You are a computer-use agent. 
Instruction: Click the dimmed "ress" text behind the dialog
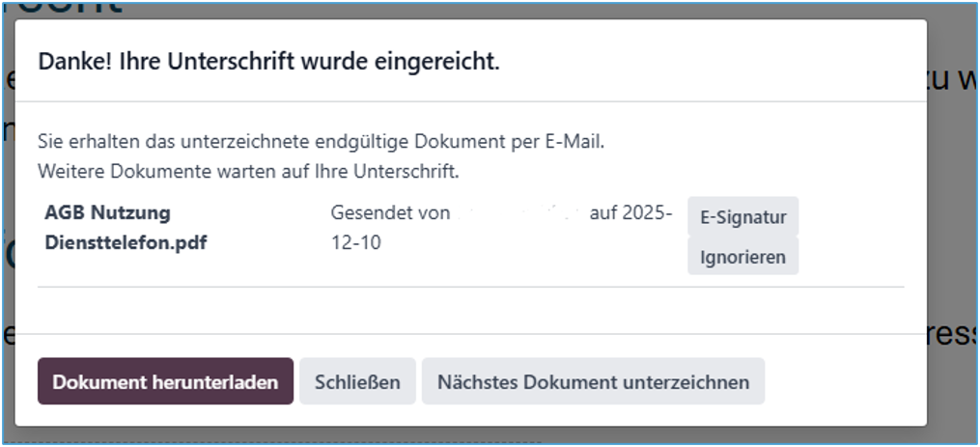(953, 334)
